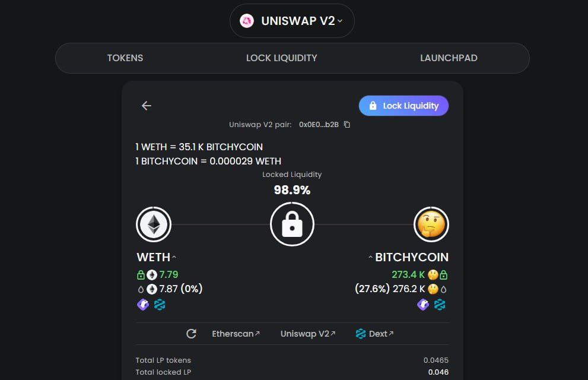Click the 1 BITCHYCOIN = 0.000029 WETH rate

208,161
